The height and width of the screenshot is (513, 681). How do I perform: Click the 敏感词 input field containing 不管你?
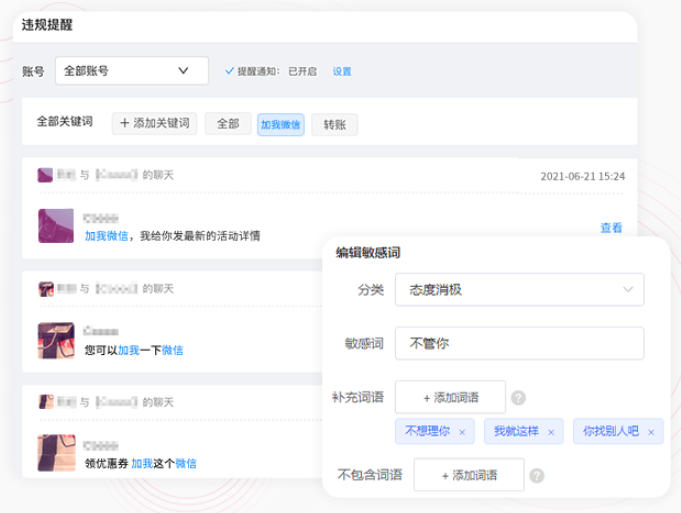click(x=519, y=343)
